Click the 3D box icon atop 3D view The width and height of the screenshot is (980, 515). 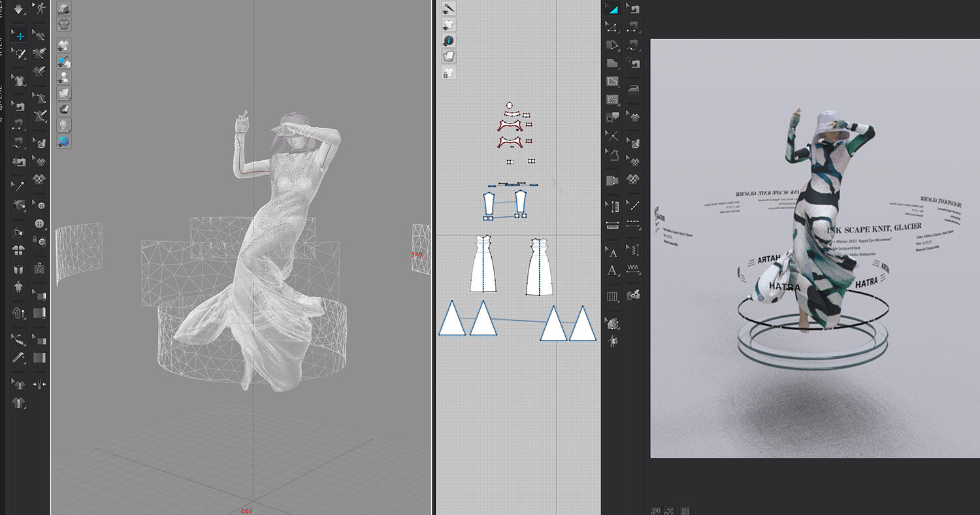click(63, 8)
